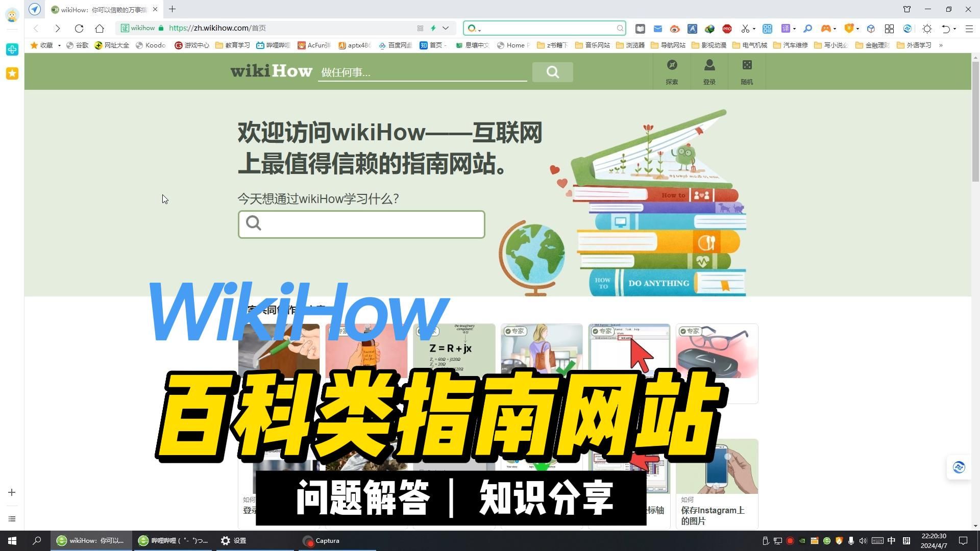Image resolution: width=980 pixels, height=551 pixels.
Task: Expand the game controller dropdown arrow
Action: pos(835,29)
